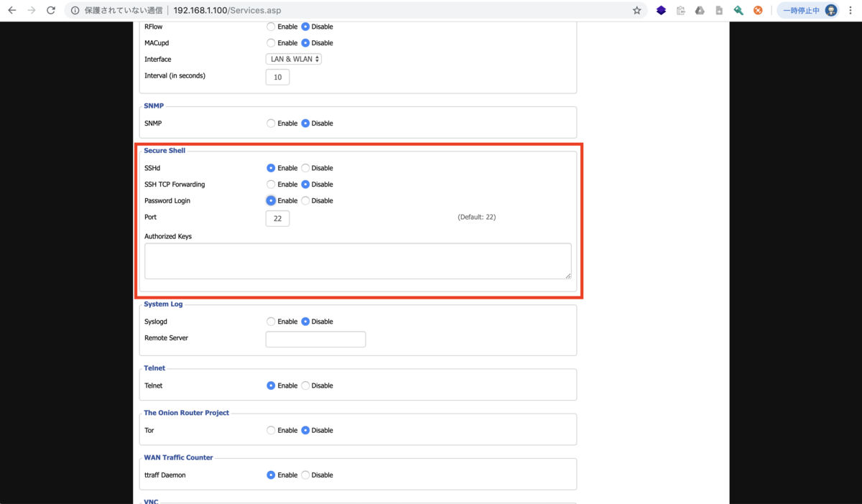Click the Remote Server input field
This screenshot has width=862, height=504.
click(x=315, y=339)
